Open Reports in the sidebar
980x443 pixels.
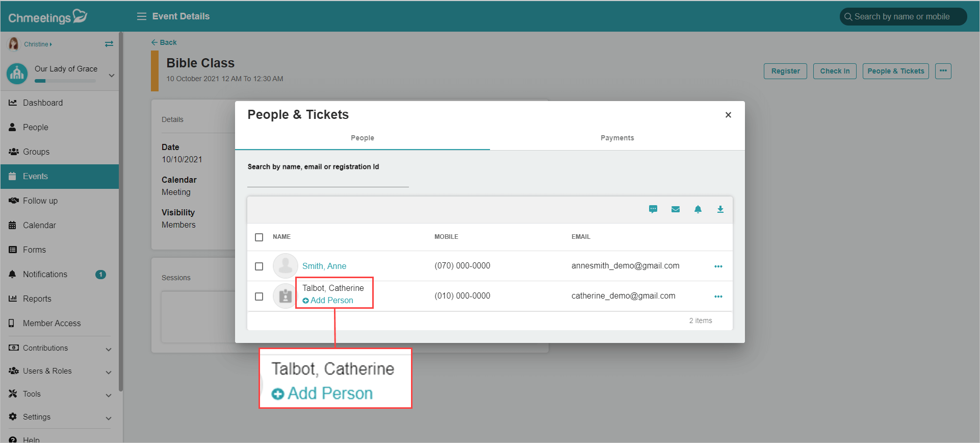pos(60,299)
